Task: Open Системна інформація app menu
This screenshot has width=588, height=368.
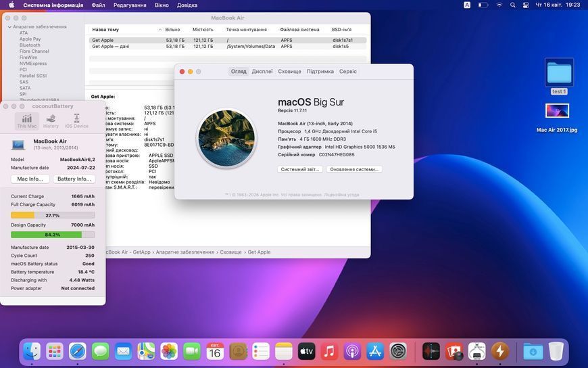Action: coord(53,5)
